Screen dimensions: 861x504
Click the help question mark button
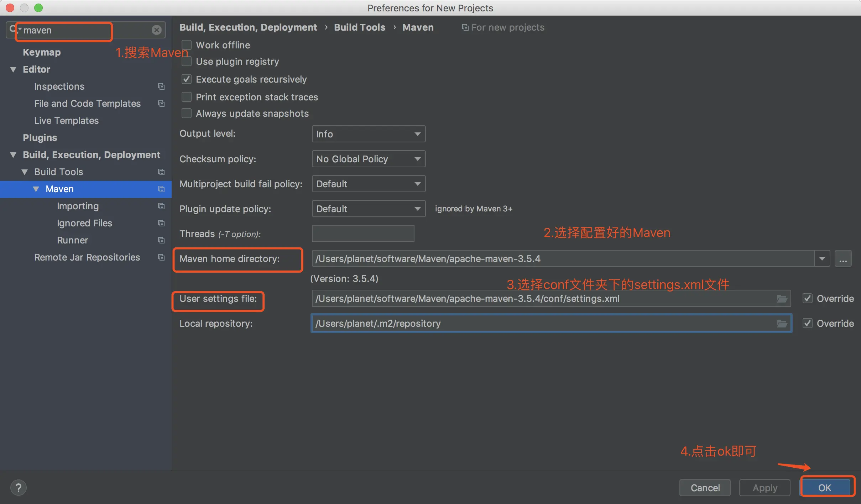[19, 488]
